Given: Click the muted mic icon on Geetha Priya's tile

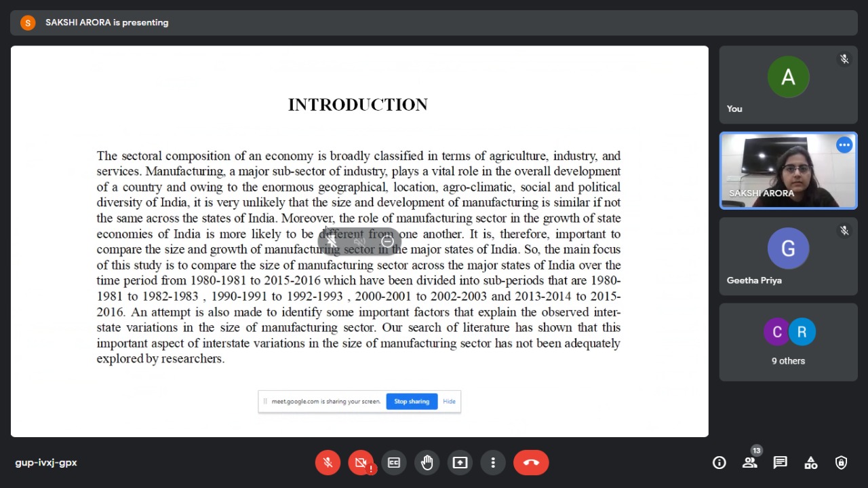Looking at the screenshot, I should pyautogui.click(x=844, y=231).
